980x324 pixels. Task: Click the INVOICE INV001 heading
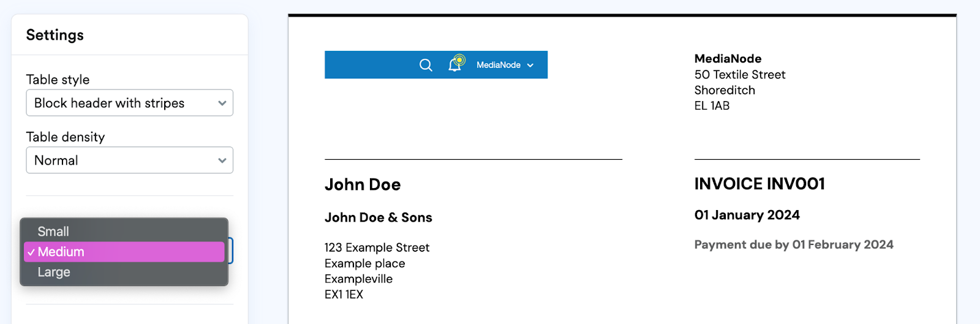tap(759, 184)
